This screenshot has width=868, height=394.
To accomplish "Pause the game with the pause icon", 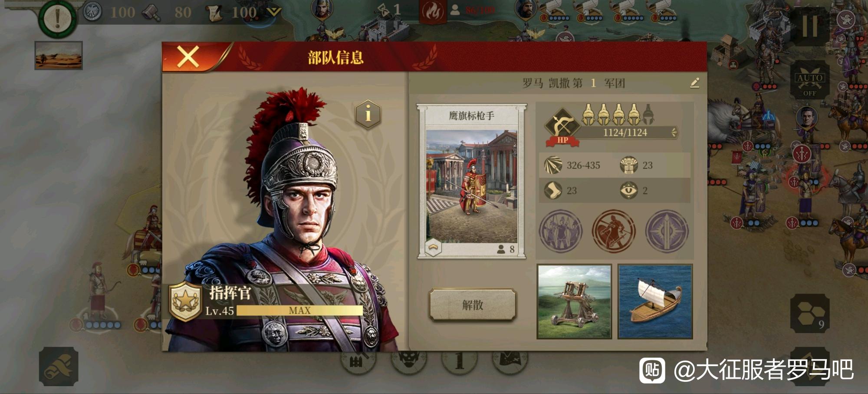I will [x=810, y=27].
